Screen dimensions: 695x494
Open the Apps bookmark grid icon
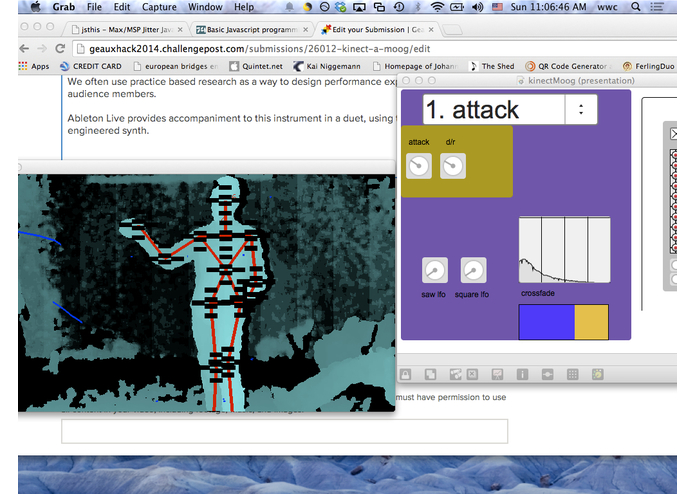click(x=23, y=66)
